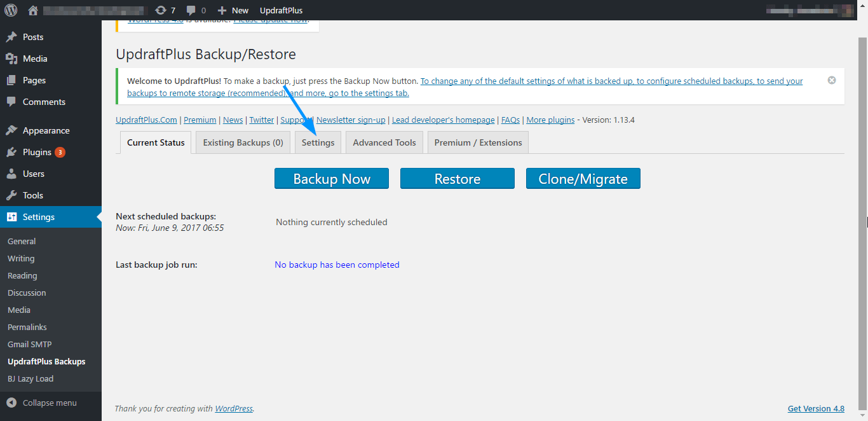Image resolution: width=868 pixels, height=421 pixels.
Task: Open Gmail SMTP settings submenu item
Action: (x=30, y=344)
